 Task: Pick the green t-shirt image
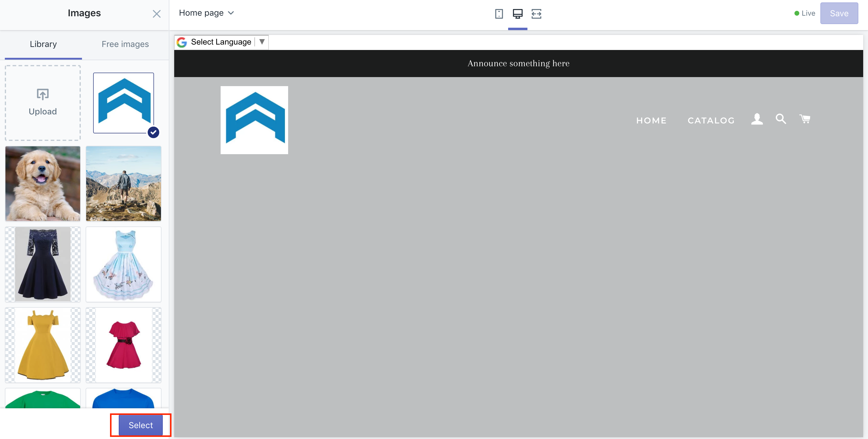pos(43,398)
